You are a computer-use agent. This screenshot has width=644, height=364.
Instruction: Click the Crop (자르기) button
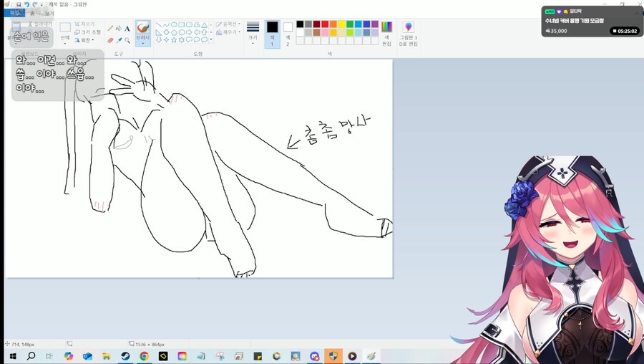tap(84, 24)
